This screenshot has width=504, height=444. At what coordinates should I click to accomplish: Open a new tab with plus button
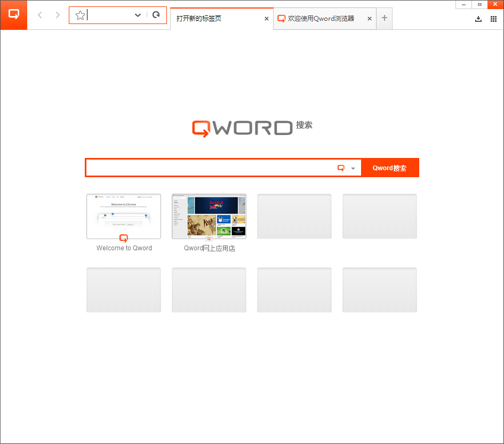(385, 18)
